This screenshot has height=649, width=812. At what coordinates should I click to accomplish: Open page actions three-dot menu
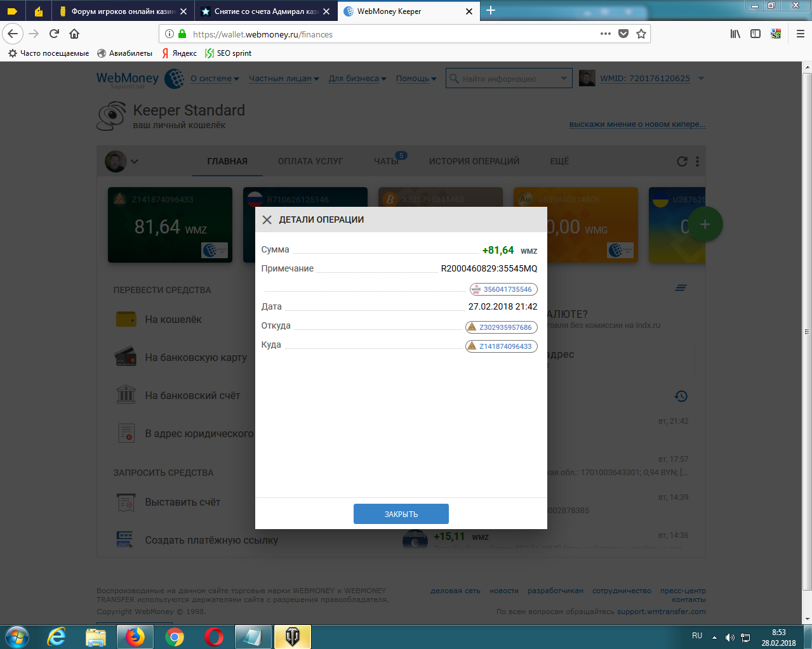point(606,34)
